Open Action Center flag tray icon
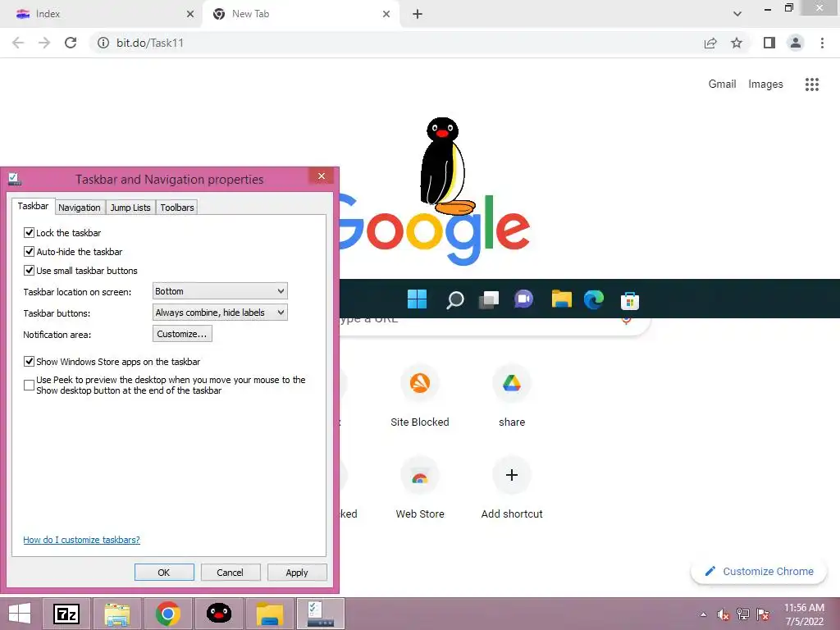 point(763,614)
